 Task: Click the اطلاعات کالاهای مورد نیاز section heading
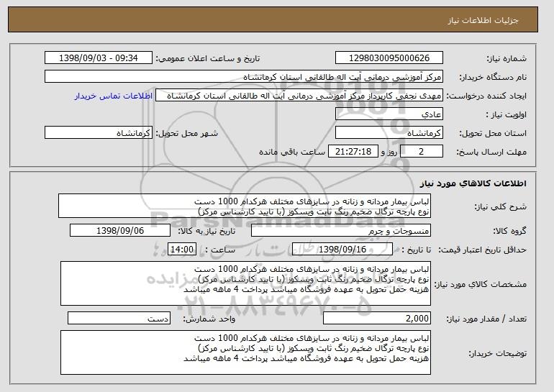[x=473, y=183]
